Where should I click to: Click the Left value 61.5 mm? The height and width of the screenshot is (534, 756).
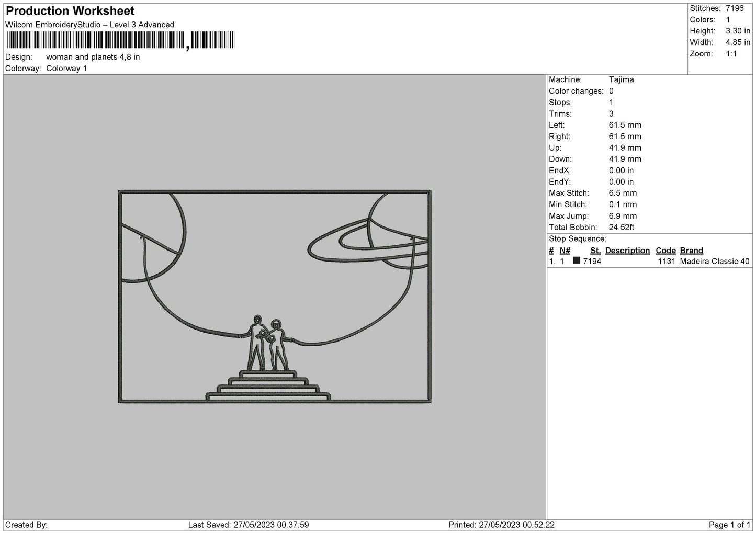point(625,125)
